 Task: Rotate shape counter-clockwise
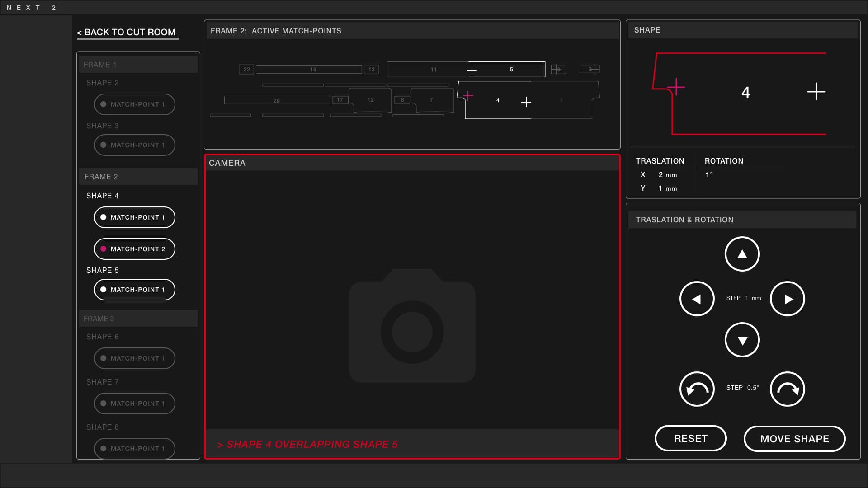click(697, 389)
